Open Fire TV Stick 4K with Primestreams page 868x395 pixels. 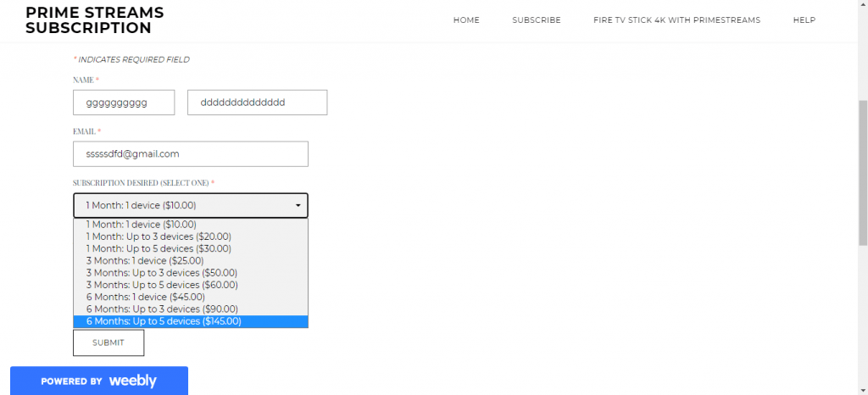tap(676, 19)
